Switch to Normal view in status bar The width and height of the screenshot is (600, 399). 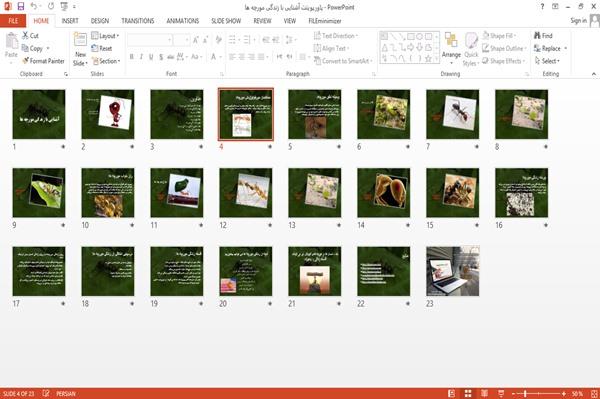tap(452, 393)
